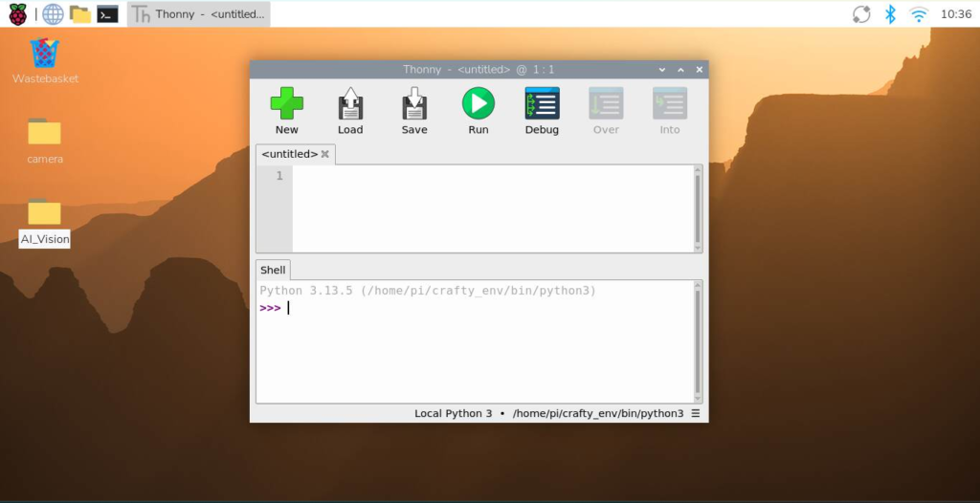
Task: Close the untitled tab with its x
Action: pos(325,154)
